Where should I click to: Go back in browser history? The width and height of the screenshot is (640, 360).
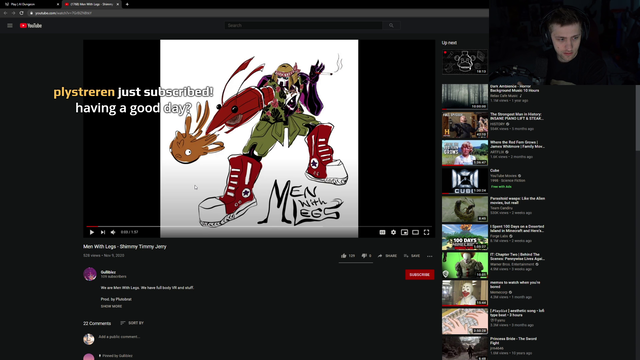5,13
